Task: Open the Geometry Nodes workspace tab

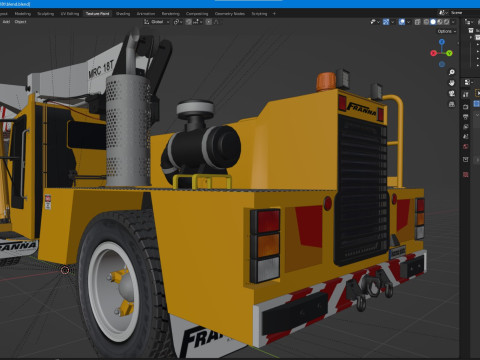Action: (230, 14)
